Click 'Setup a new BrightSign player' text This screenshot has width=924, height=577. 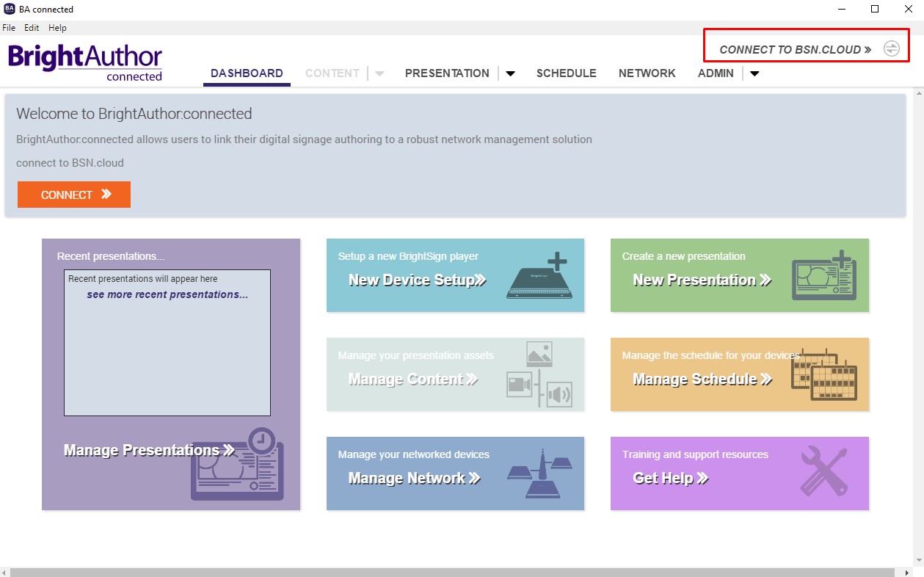point(408,256)
